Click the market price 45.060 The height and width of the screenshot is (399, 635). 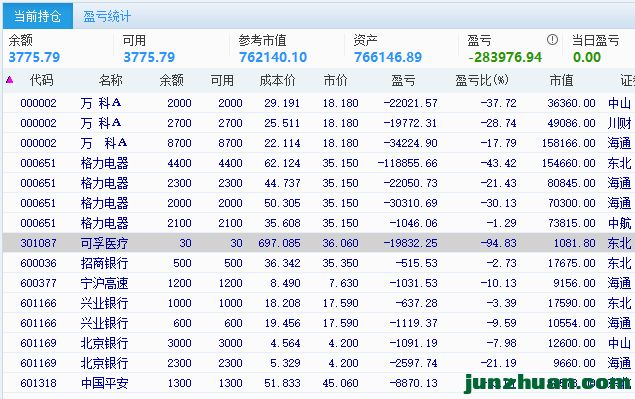[341, 383]
